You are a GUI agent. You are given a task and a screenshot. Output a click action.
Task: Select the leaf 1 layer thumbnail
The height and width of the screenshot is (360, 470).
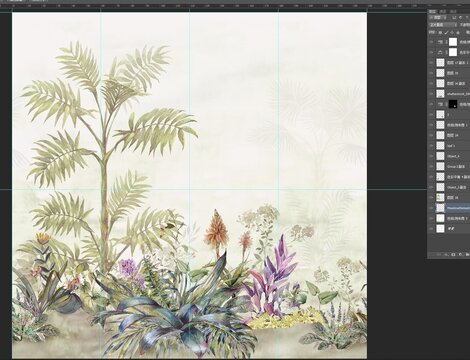pos(441,146)
